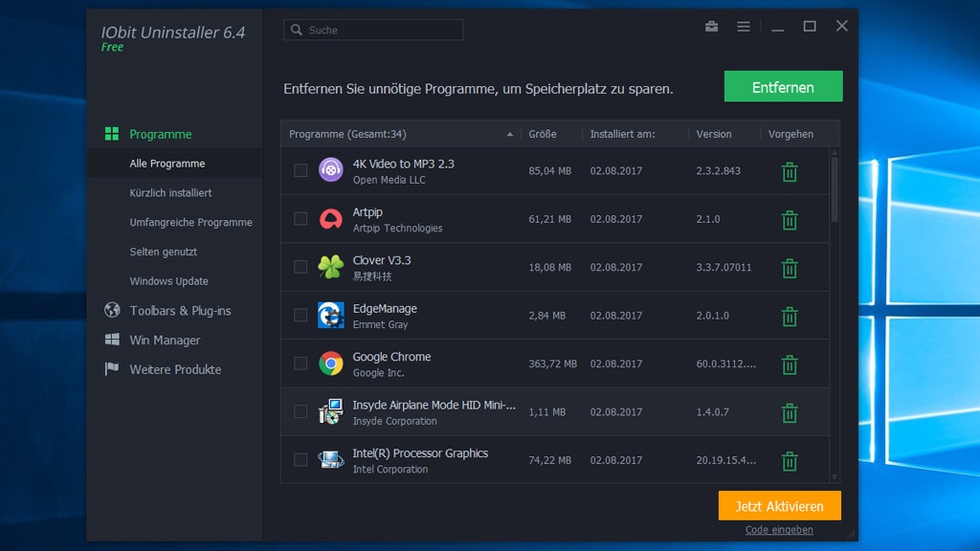This screenshot has width=980, height=551.
Task: Click the Toolbars & Plug-ins globe icon
Action: click(x=112, y=310)
